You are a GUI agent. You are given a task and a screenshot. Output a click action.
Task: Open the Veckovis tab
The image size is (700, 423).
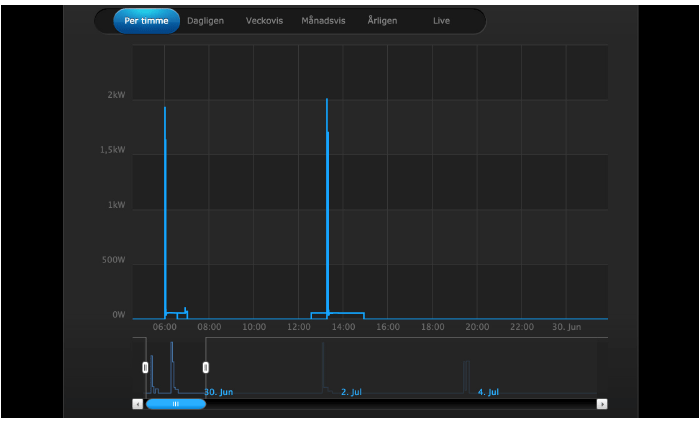click(x=264, y=21)
